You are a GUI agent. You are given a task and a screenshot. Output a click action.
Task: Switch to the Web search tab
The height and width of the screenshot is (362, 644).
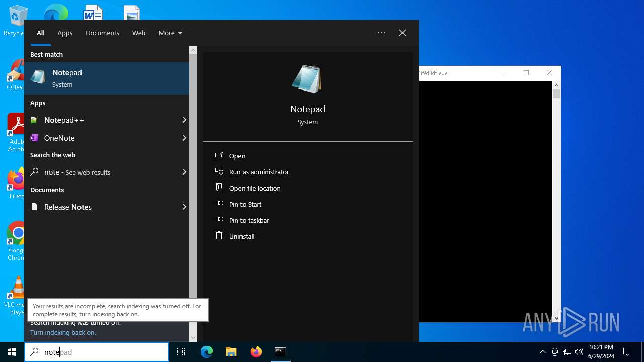coord(139,33)
